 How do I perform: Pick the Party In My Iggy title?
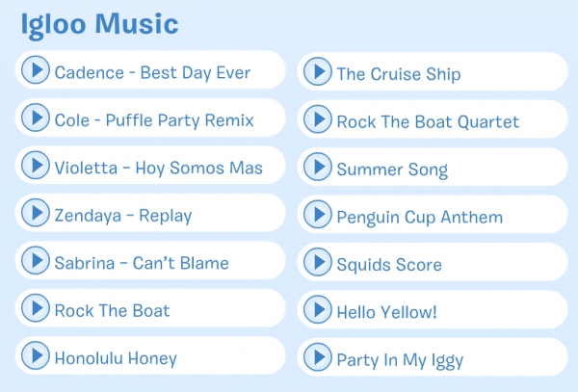400,360
